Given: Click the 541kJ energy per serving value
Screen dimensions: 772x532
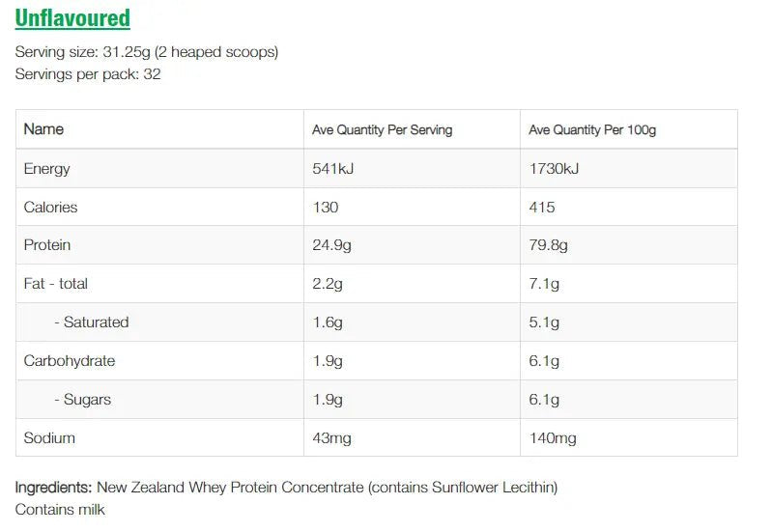Looking at the screenshot, I should pos(333,169).
